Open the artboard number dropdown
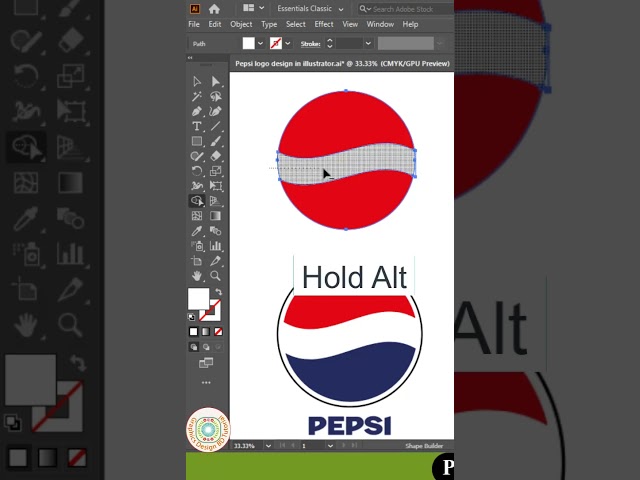This screenshot has width=640, height=480. (x=330, y=446)
